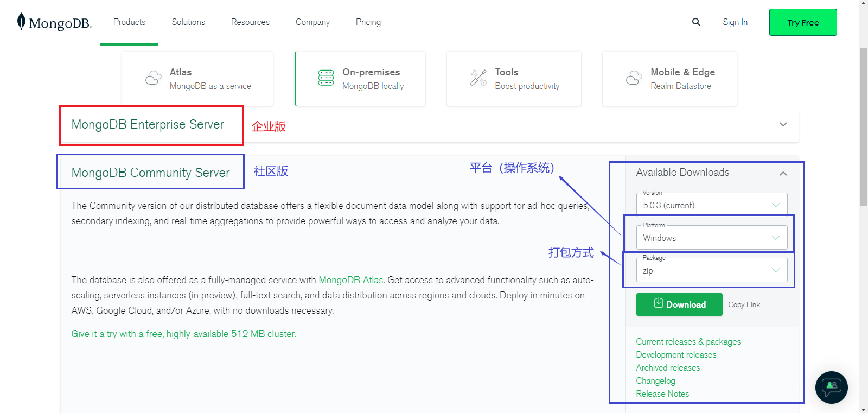Select the Mobile & Edge Realm Datastore tab
The height and width of the screenshot is (413, 868).
669,79
